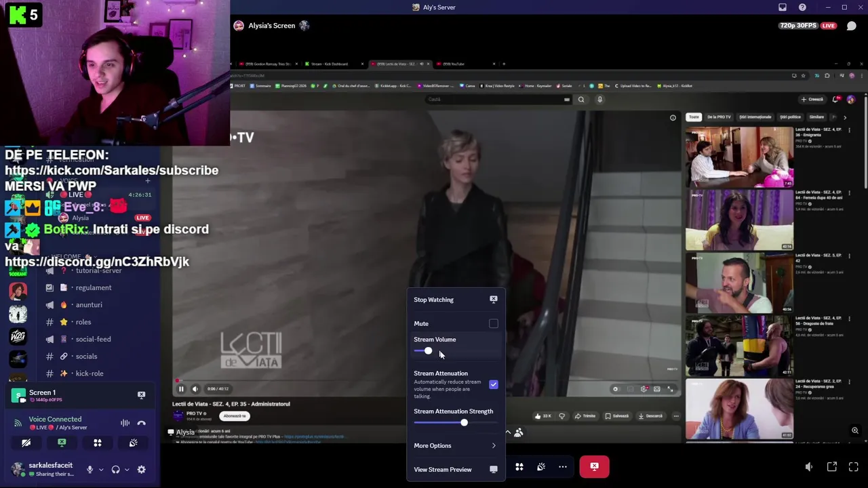Viewport: 868px width, 488px height.
Task: Select the De la PRO TV chip
Action: (719, 117)
